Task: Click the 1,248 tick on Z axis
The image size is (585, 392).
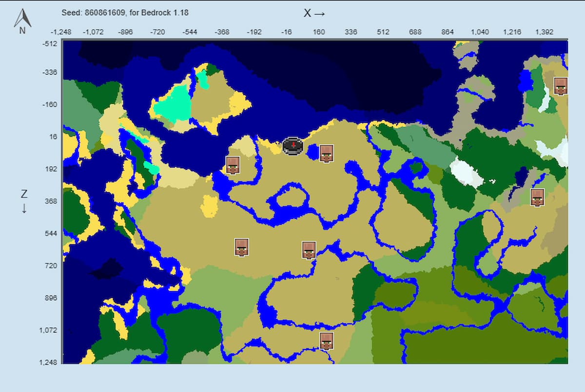Action: coord(49,362)
